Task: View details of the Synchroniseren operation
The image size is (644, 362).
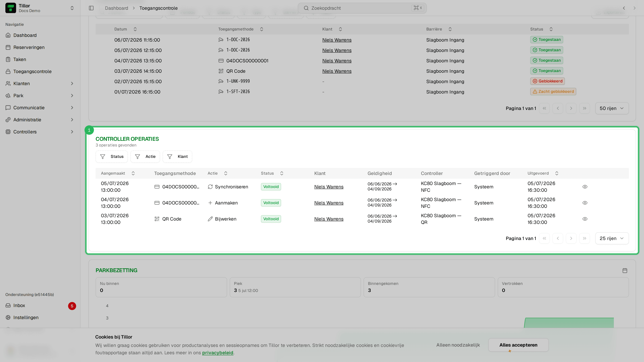Action: tap(585, 187)
